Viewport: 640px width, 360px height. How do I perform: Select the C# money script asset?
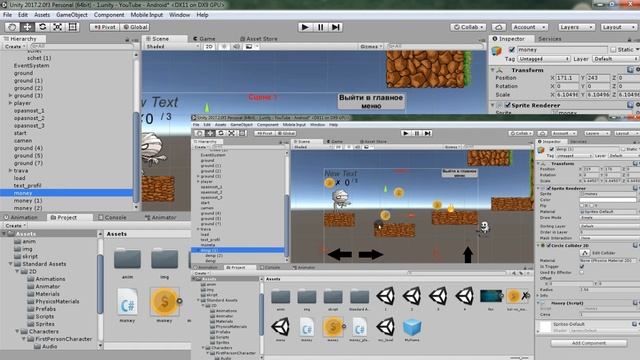[127, 302]
